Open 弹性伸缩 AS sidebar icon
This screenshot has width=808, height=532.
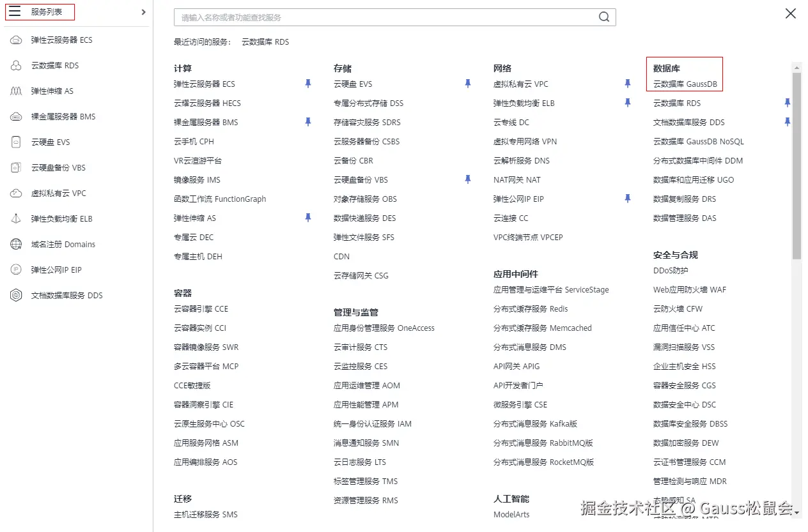17,91
